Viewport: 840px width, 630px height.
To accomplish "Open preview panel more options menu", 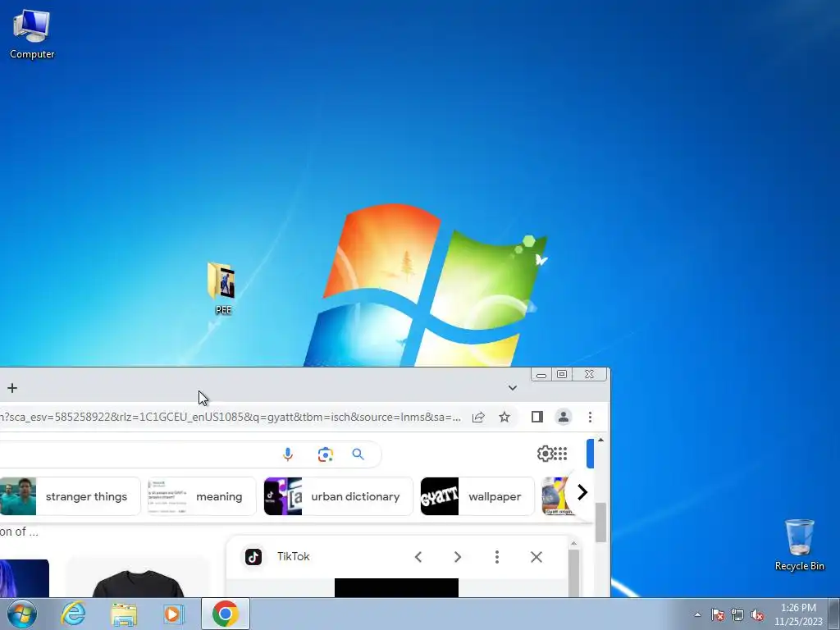I will [496, 557].
